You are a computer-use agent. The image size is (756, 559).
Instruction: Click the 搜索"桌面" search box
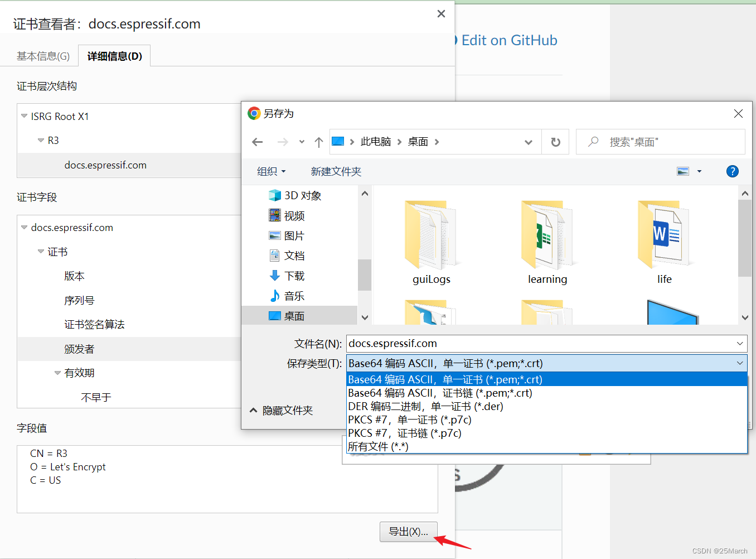(661, 142)
